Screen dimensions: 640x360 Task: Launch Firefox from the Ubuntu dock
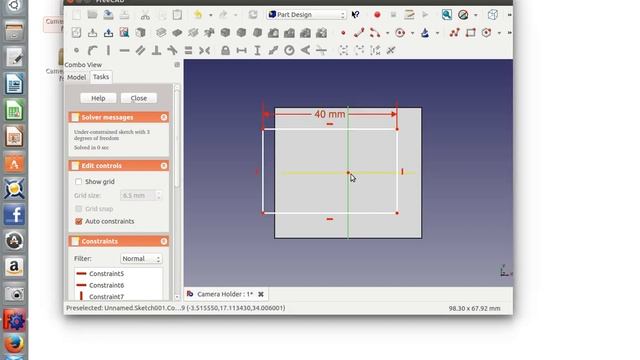pos(14,344)
